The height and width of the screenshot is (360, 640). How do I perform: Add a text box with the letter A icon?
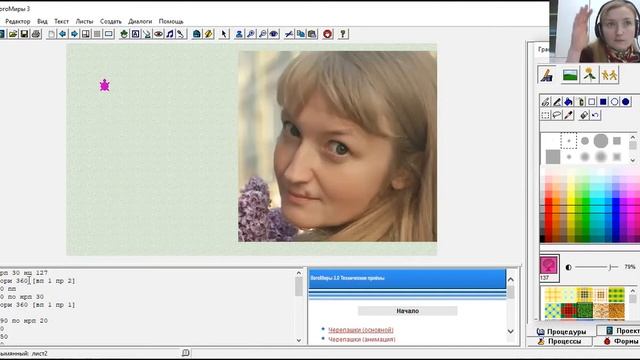136,34
